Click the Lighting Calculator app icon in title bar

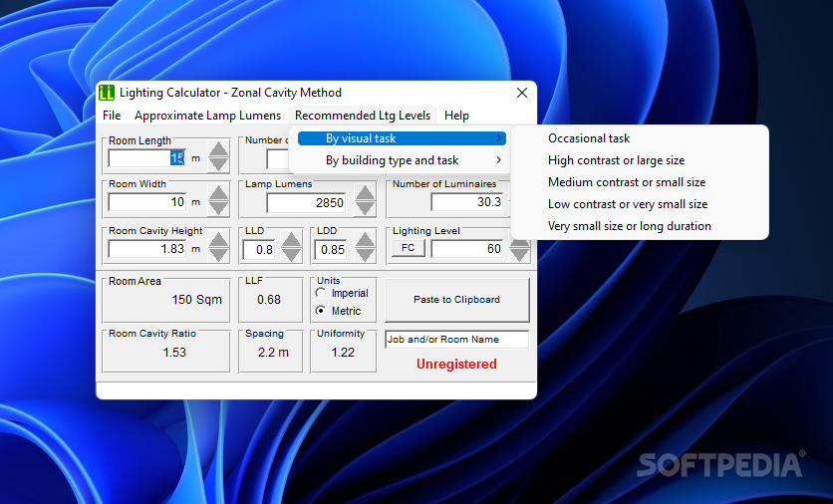pyautogui.click(x=107, y=93)
